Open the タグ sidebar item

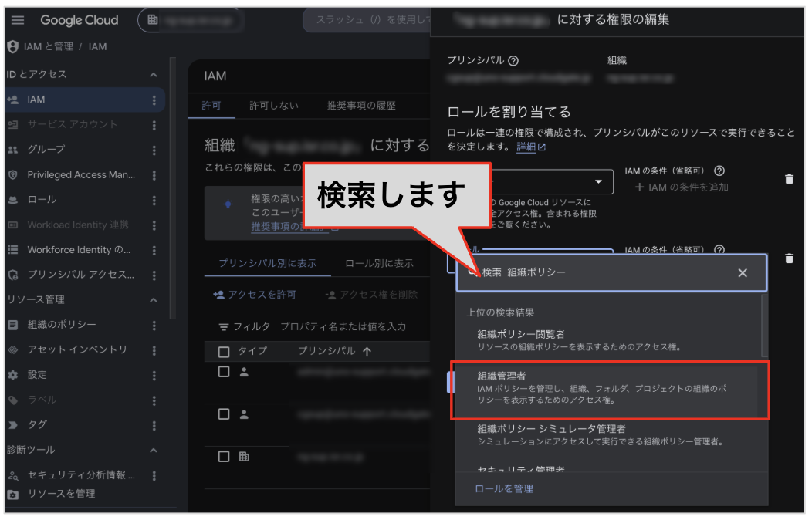(x=37, y=425)
